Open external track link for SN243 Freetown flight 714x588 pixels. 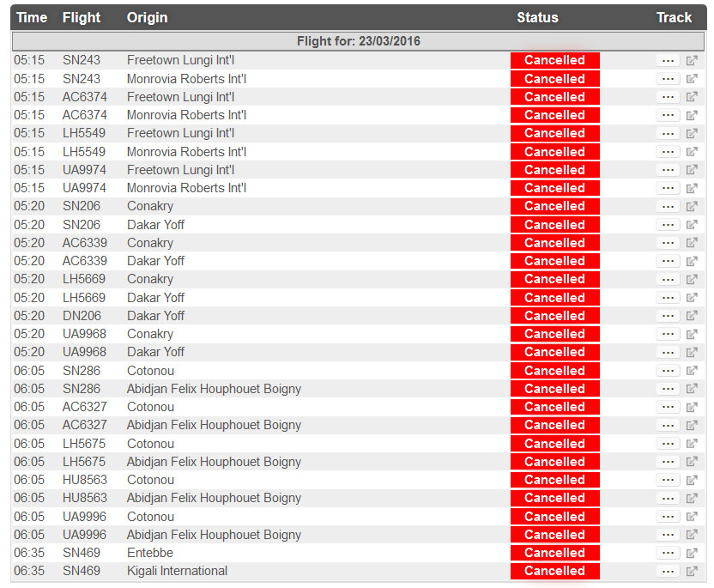coord(692,61)
